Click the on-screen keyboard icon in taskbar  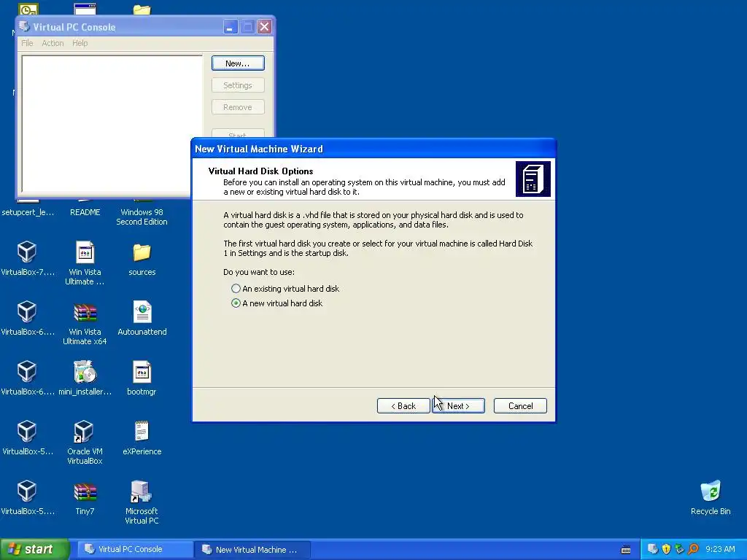tap(626, 550)
